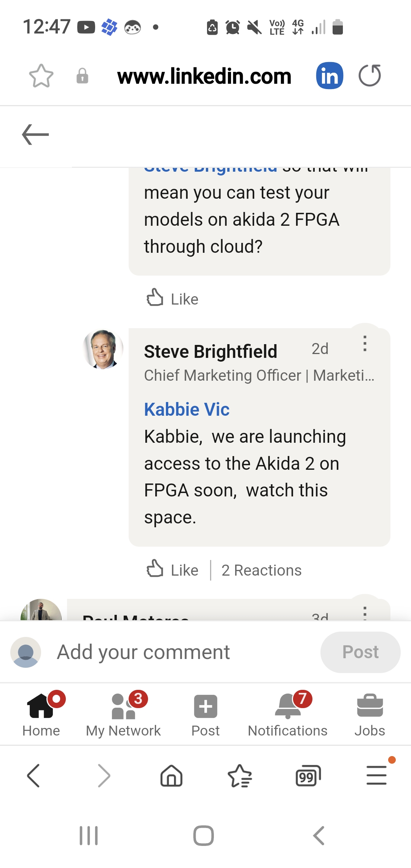
Task: Open browser tabs switcher showing 99
Action: coord(308,776)
